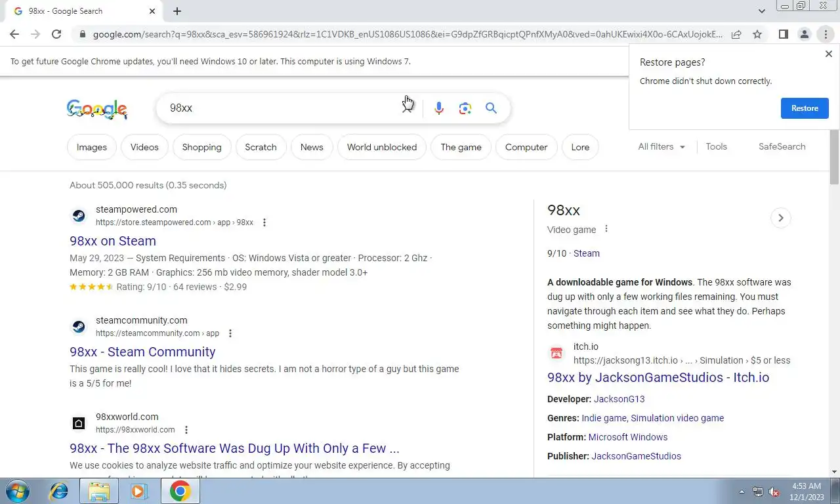Open search Tools

(x=716, y=146)
